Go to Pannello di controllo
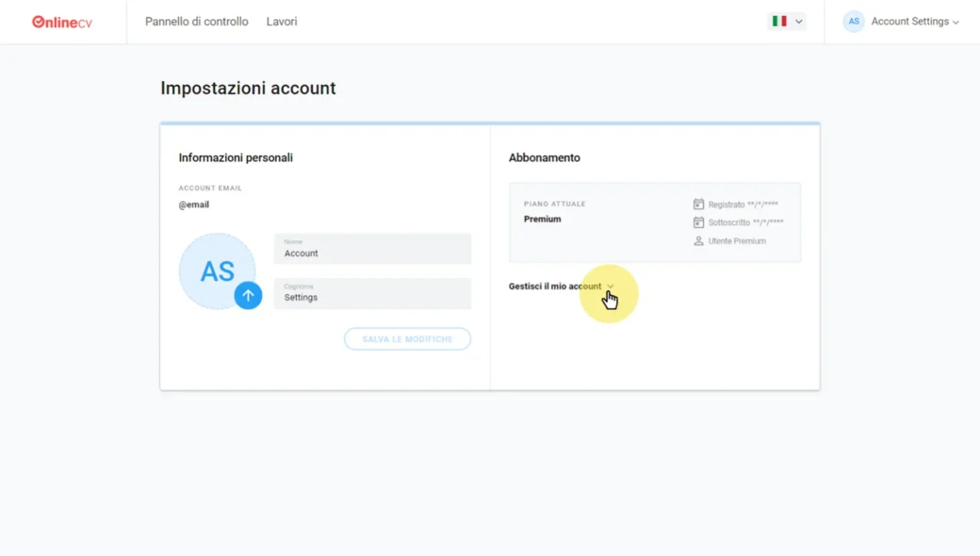This screenshot has height=556, width=980. click(196, 22)
